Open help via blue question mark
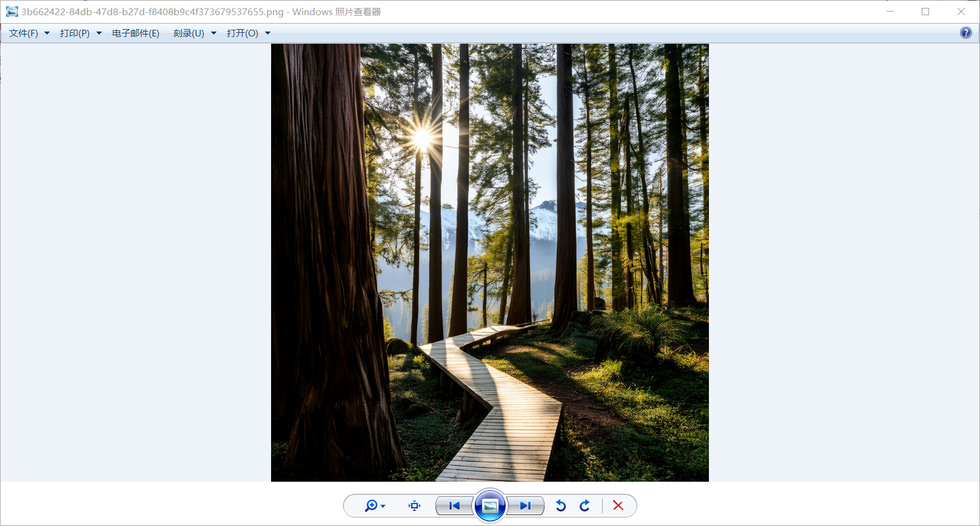 (x=965, y=33)
